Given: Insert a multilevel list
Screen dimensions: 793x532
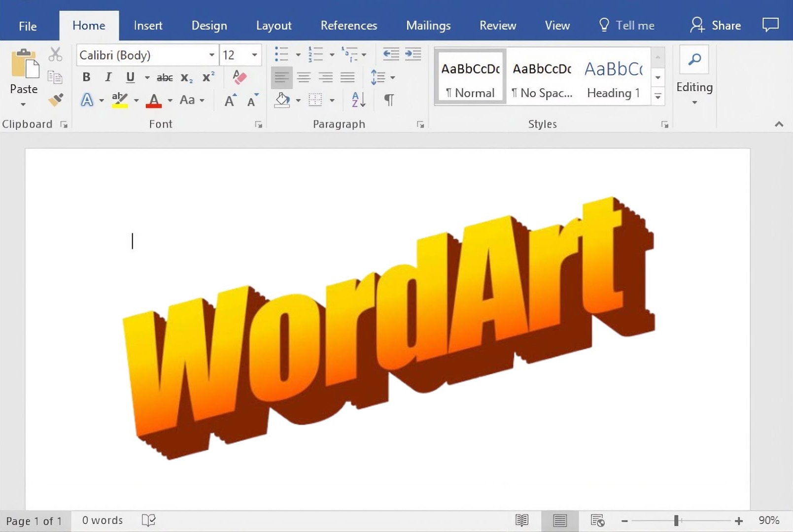Looking at the screenshot, I should [349, 54].
